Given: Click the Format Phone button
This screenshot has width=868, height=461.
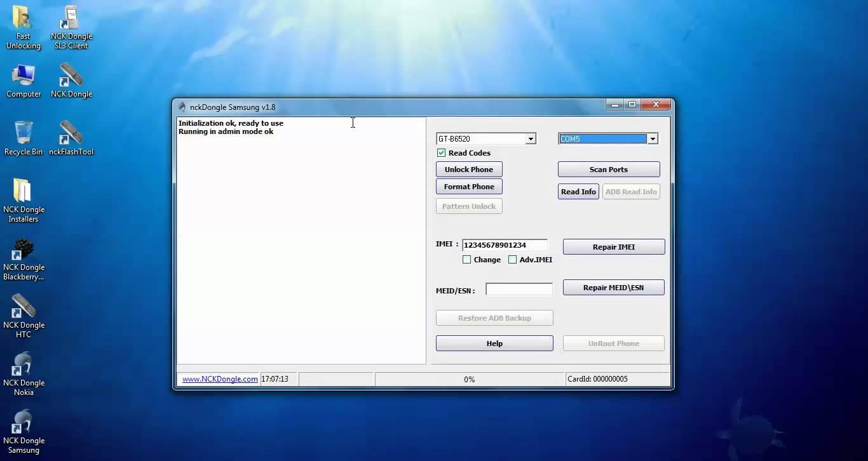Looking at the screenshot, I should pyautogui.click(x=469, y=187).
